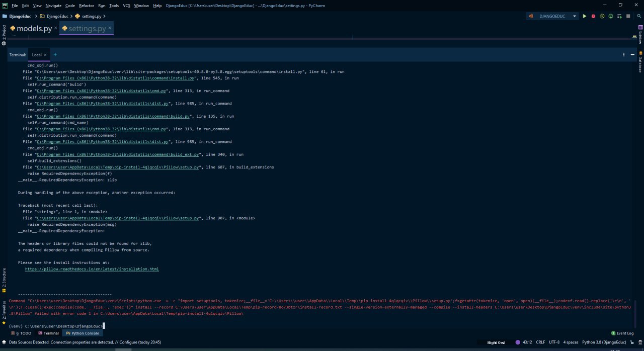The height and width of the screenshot is (351, 644).
Task: Open the Project tool window sidebar button
Action: click(4, 35)
